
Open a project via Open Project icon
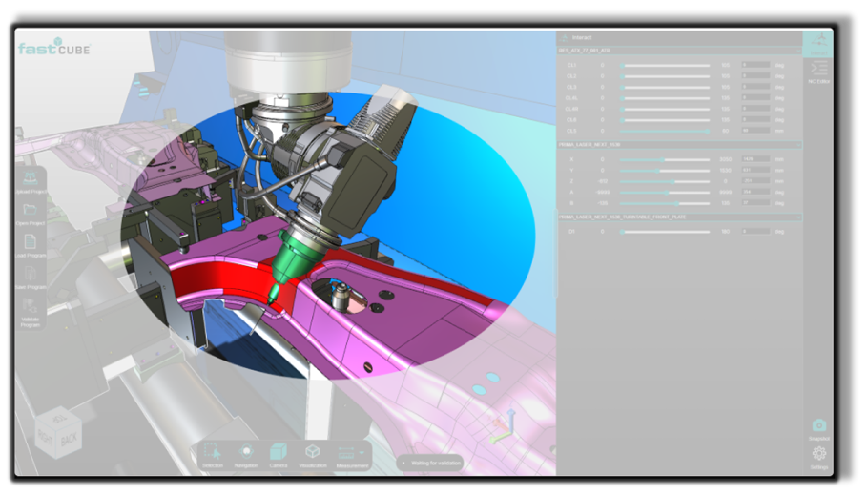(x=31, y=212)
